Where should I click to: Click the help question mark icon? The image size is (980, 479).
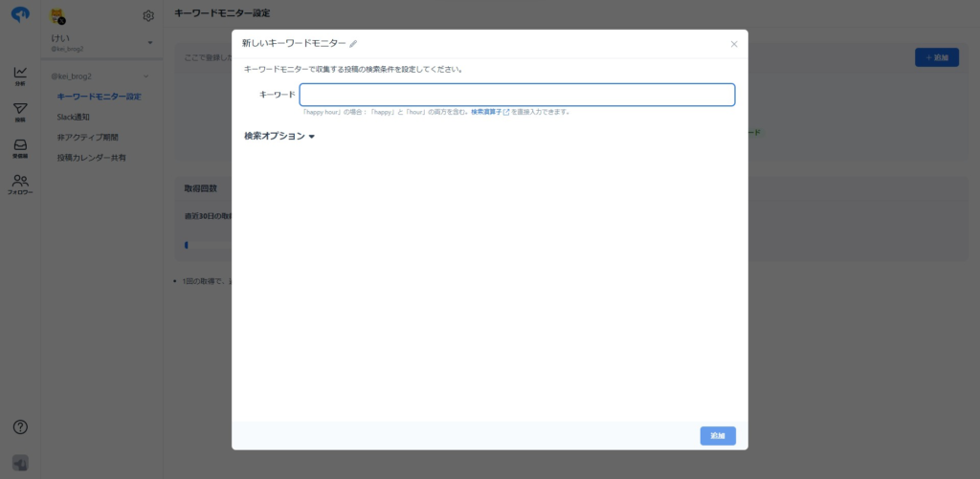pos(20,427)
